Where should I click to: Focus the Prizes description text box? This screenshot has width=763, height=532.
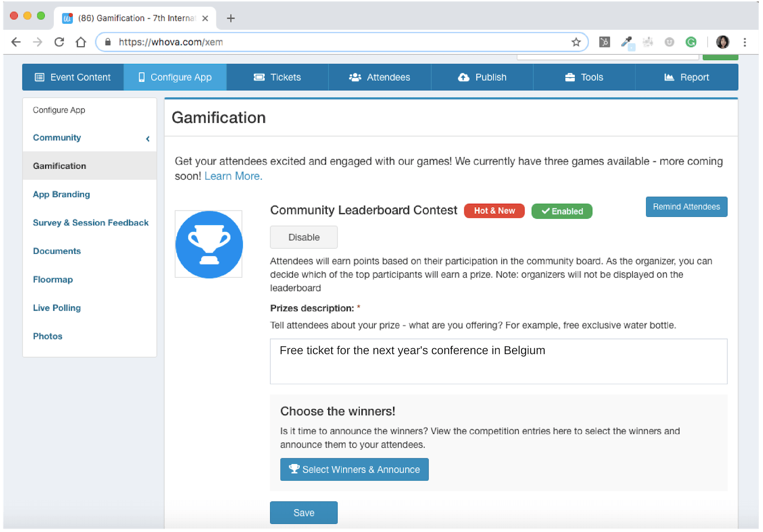(x=498, y=361)
